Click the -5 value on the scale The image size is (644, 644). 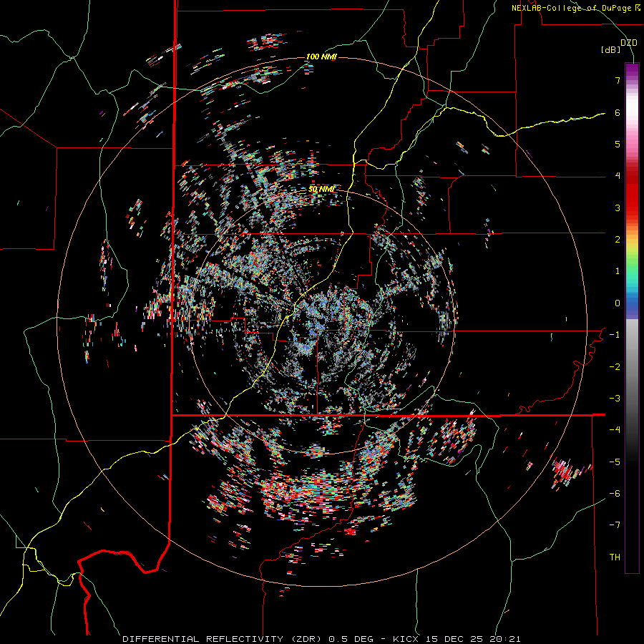[615, 462]
